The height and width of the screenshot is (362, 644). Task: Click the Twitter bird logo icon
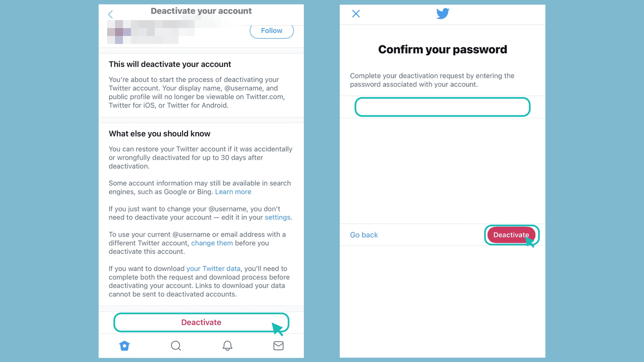[x=443, y=14]
